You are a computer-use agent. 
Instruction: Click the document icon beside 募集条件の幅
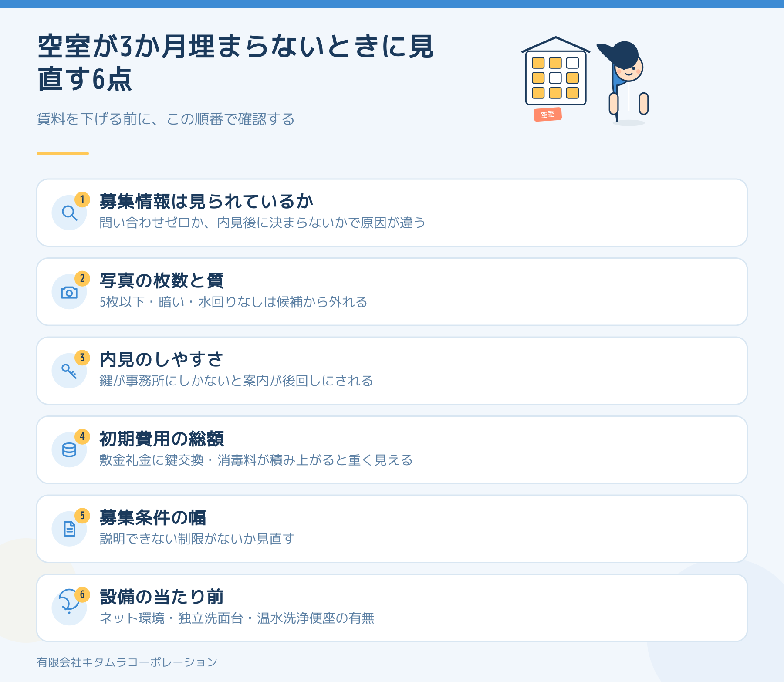pyautogui.click(x=69, y=529)
